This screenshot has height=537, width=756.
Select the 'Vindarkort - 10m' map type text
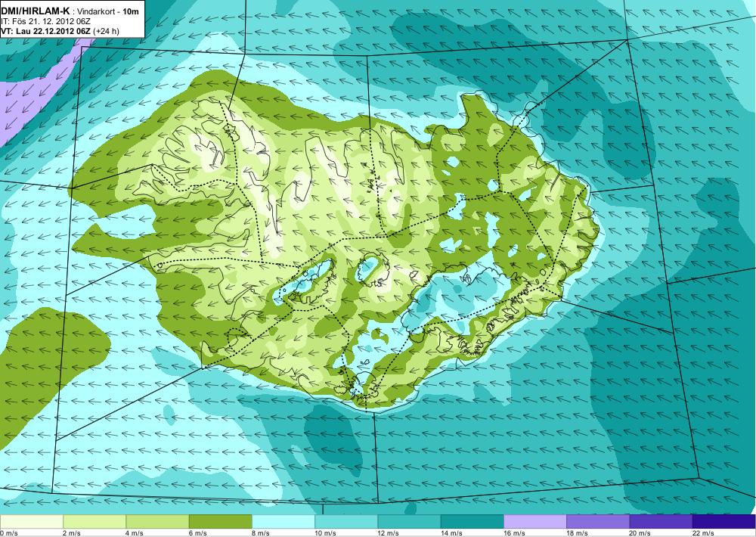[x=108, y=11]
